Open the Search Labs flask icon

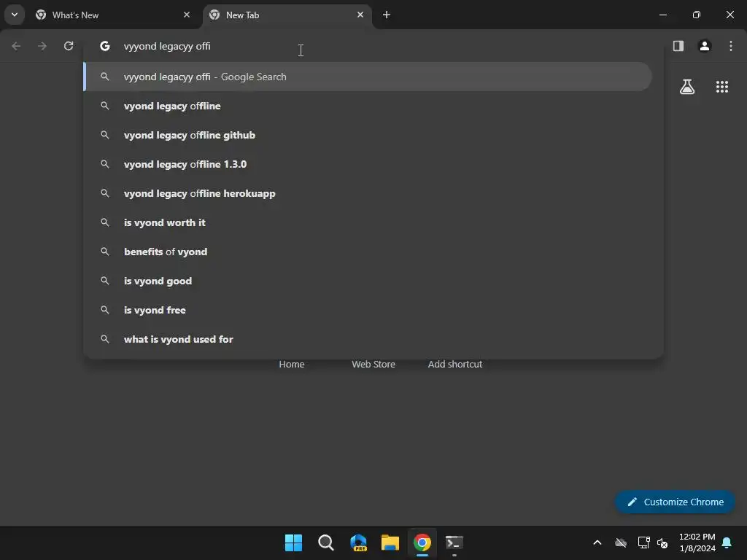[687, 87]
